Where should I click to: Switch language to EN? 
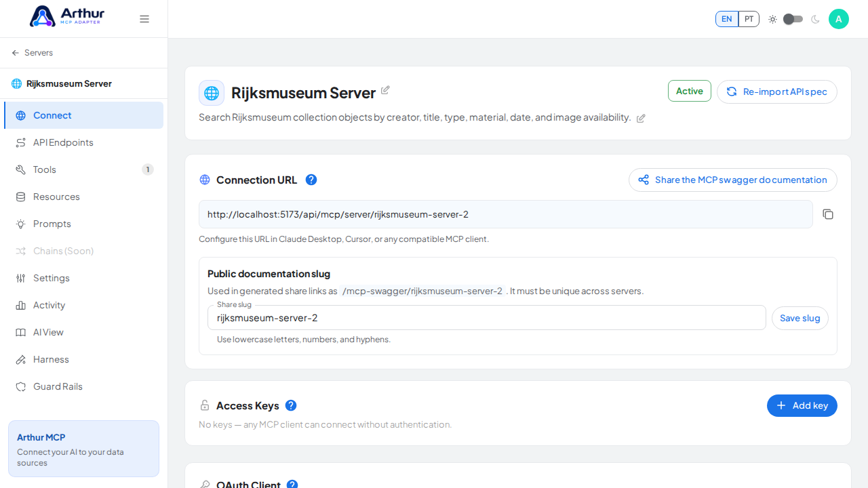click(726, 19)
